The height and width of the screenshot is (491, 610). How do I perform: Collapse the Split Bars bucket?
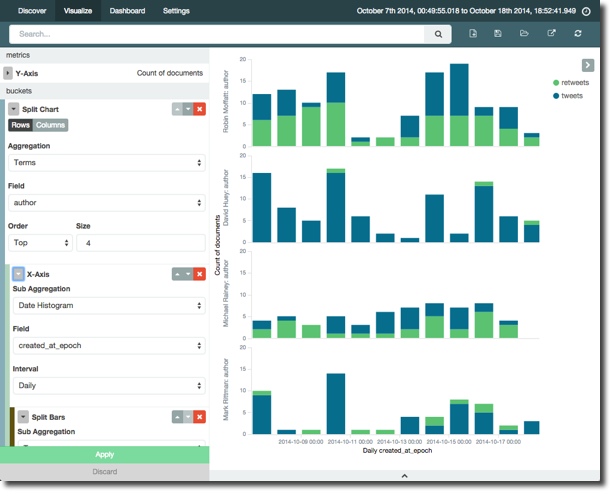(23, 416)
